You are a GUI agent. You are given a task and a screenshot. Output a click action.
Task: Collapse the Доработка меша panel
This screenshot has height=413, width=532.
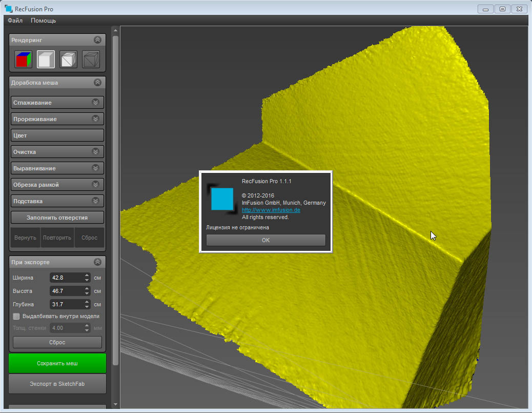[97, 83]
